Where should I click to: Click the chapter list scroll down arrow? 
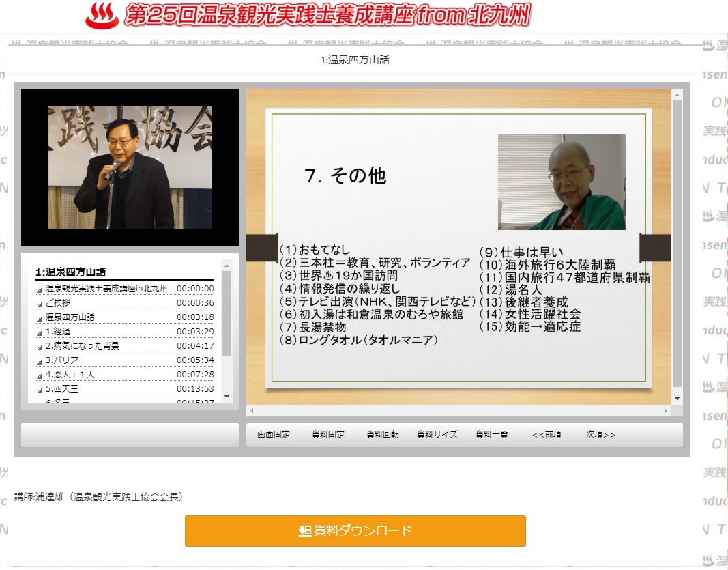227,397
